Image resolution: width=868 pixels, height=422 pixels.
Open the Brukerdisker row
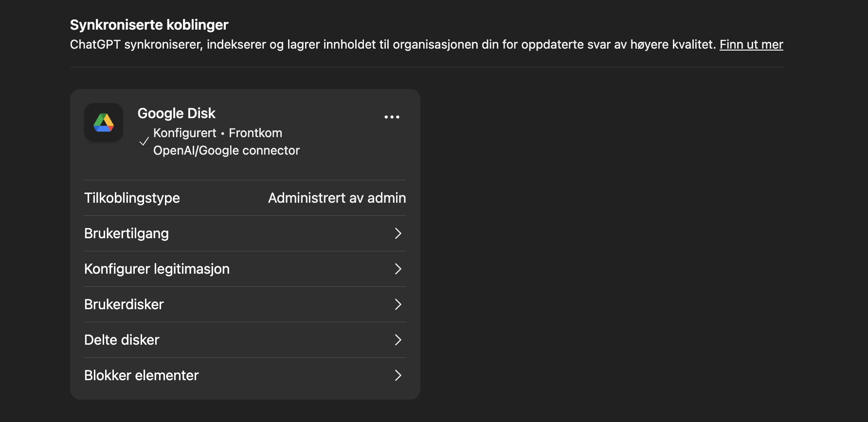[124, 304]
